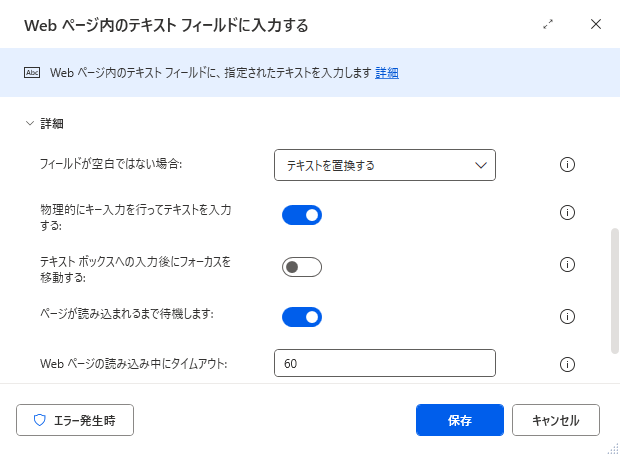This screenshot has width=620, height=456.
Task: Click the timeout field containing 60
Action: point(385,363)
